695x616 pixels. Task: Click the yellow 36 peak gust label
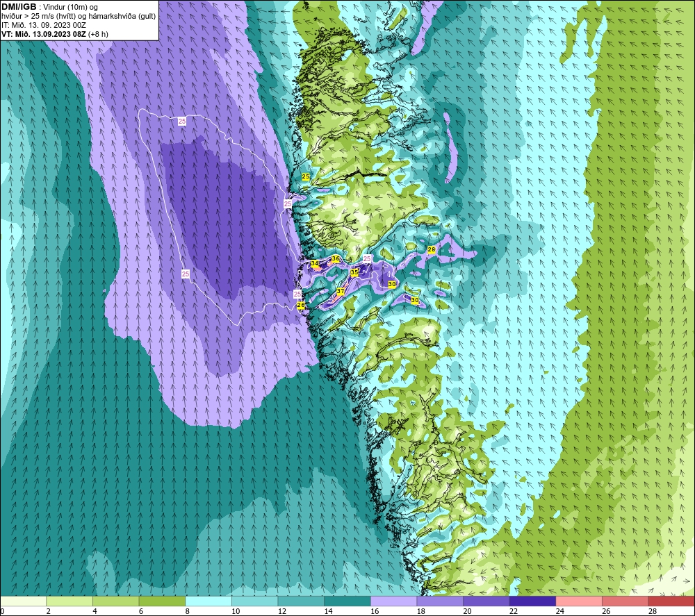336,258
